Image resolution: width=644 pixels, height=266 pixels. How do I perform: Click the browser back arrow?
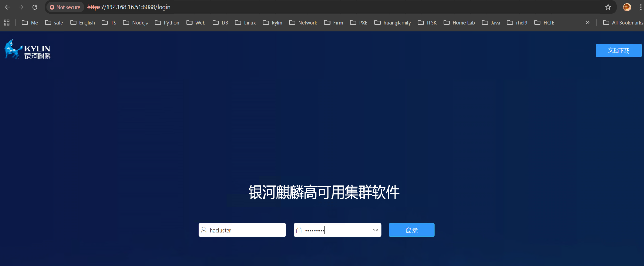click(x=7, y=7)
